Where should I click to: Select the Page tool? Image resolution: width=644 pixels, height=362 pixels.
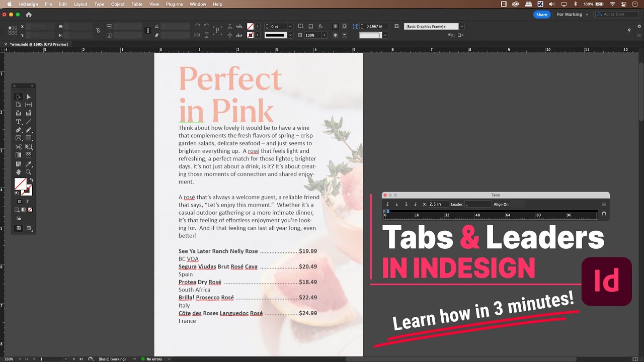point(19,105)
